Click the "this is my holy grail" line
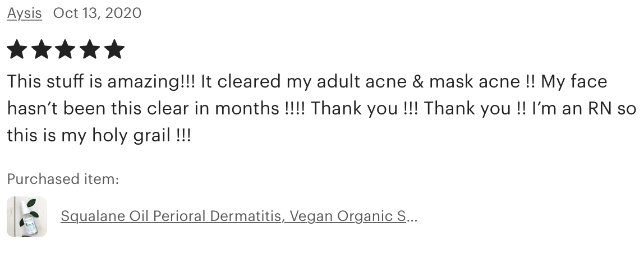This screenshot has width=644, height=258. (99, 135)
